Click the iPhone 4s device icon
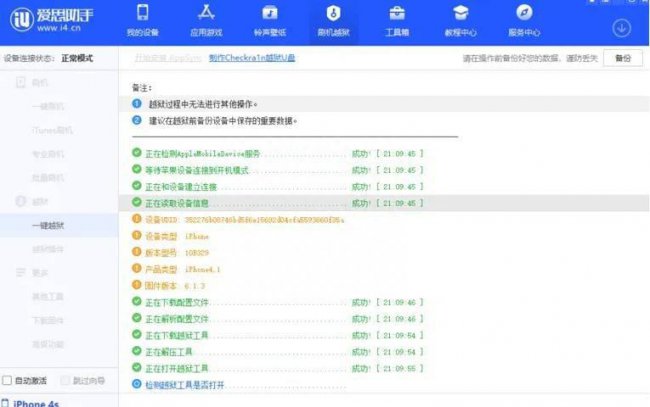The image size is (650, 407). [x=5, y=403]
